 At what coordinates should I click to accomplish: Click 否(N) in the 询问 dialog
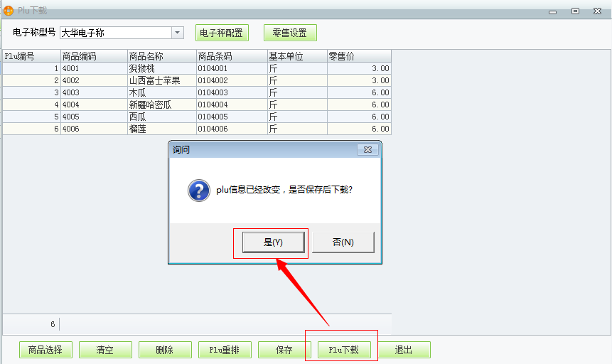343,242
